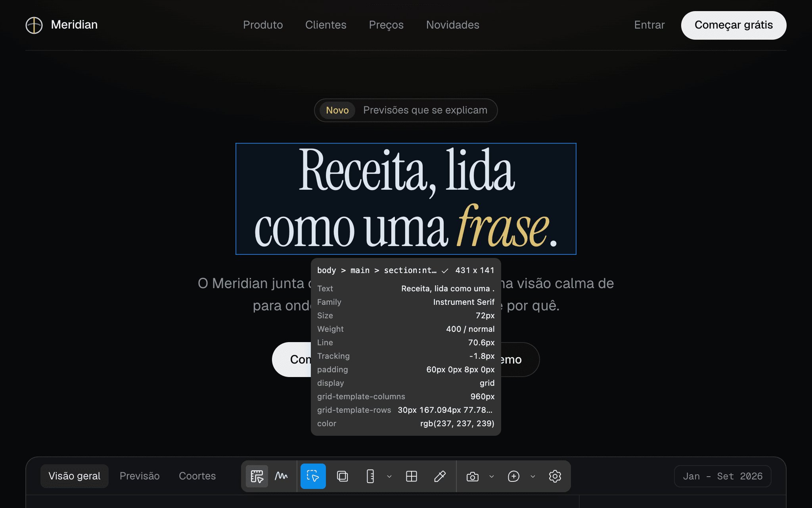Click the Receita, lida como uma frase heading

[406, 199]
